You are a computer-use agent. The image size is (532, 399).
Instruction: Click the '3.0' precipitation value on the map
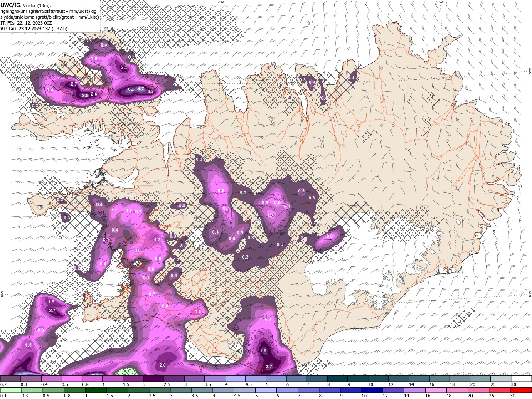tap(263, 351)
